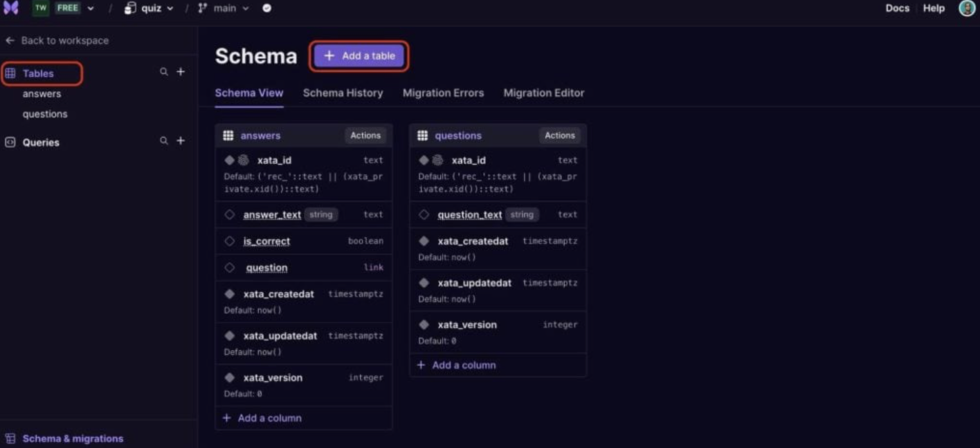Click diamond icon beside questions xata_createdat
Image resolution: width=980 pixels, height=448 pixels.
click(424, 241)
